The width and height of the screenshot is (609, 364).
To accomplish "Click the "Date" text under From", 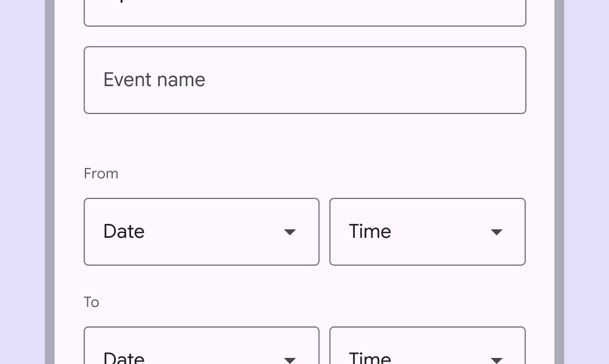I will [x=124, y=232].
